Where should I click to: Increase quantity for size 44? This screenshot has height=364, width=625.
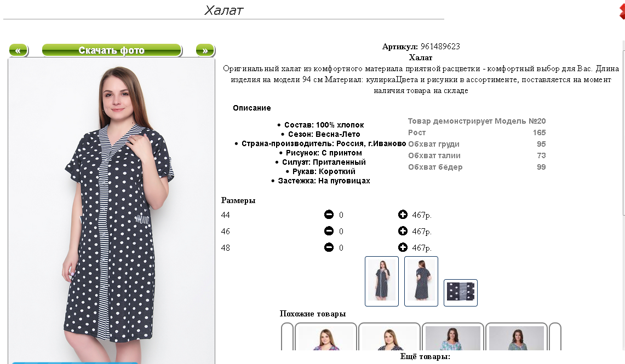point(403,215)
